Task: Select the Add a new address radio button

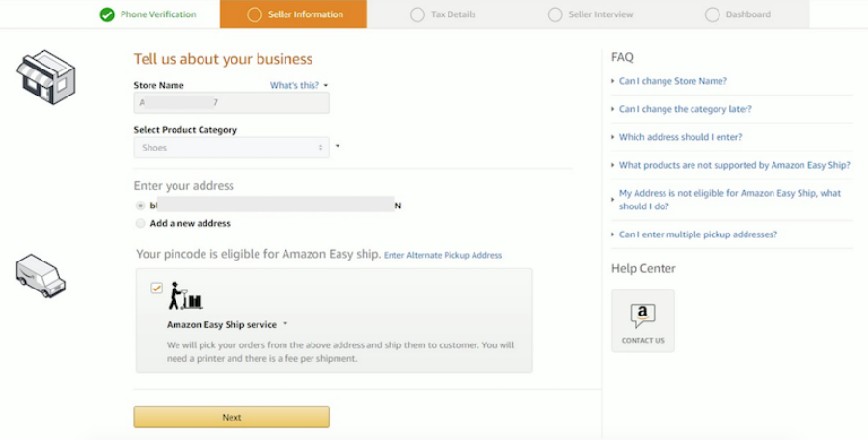Action: pos(140,223)
